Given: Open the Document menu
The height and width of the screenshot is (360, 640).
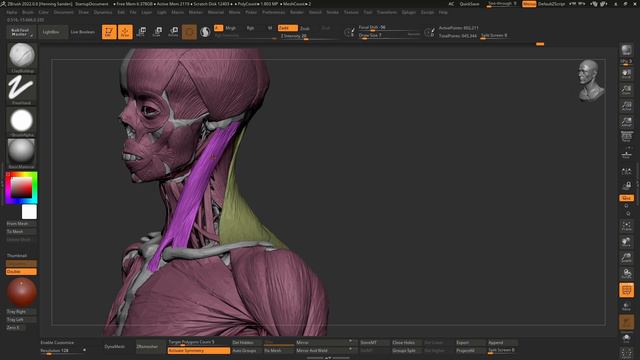Looking at the screenshot, I should (64, 12).
